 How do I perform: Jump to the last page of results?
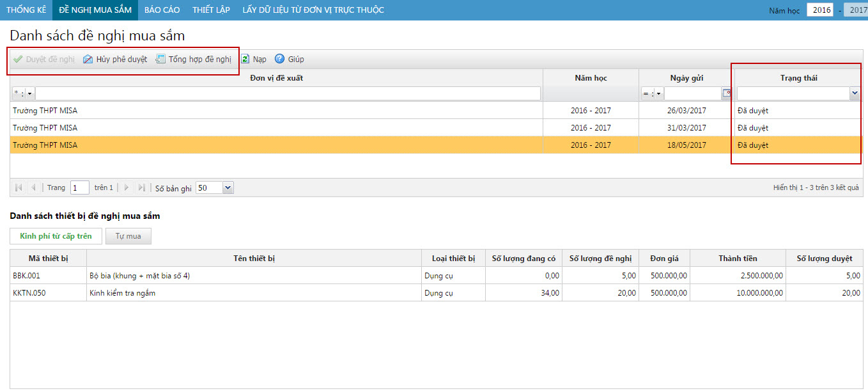coord(141,188)
